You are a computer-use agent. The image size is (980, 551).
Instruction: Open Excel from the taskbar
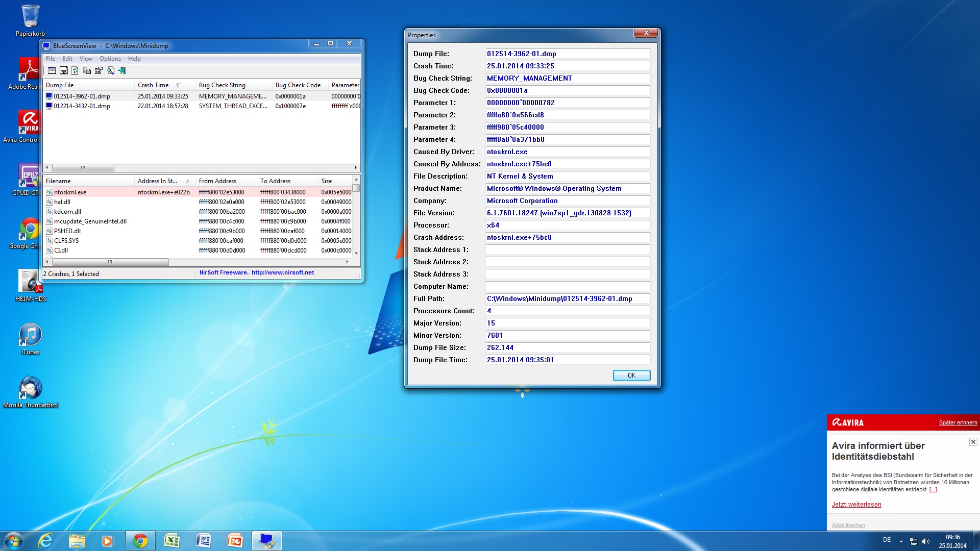(171, 541)
